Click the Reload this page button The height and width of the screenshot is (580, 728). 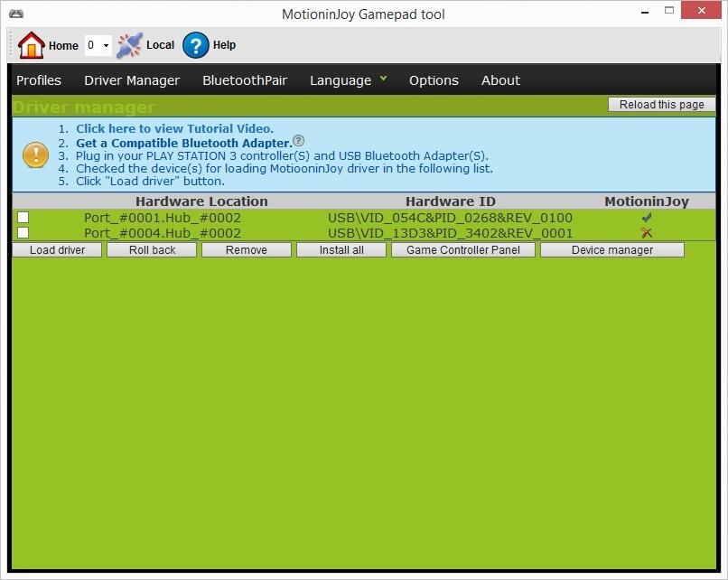[x=661, y=105]
